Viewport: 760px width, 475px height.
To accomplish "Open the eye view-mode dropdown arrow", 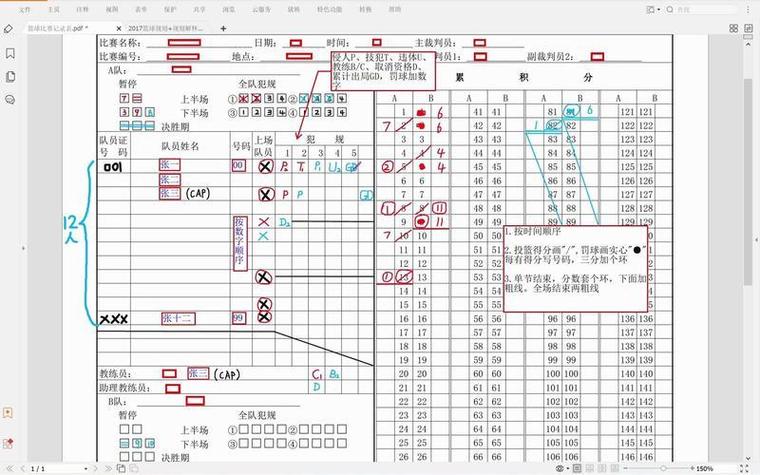I will (567, 469).
